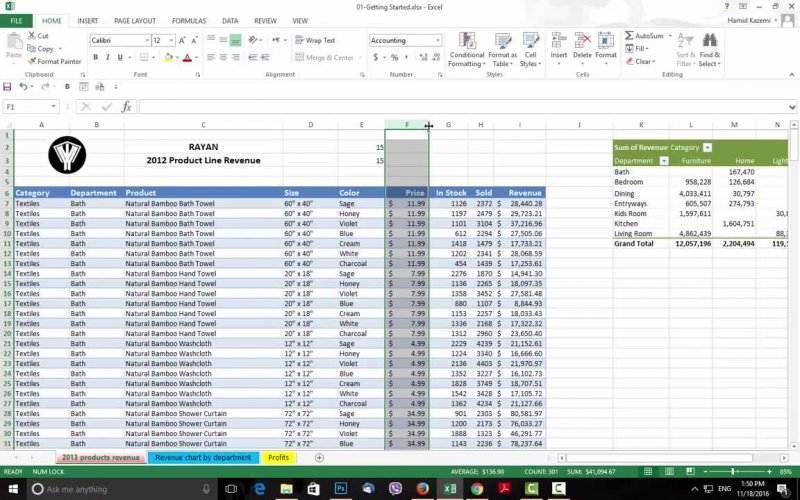
Task: Click the zoom slider in the status bar
Action: [734, 471]
